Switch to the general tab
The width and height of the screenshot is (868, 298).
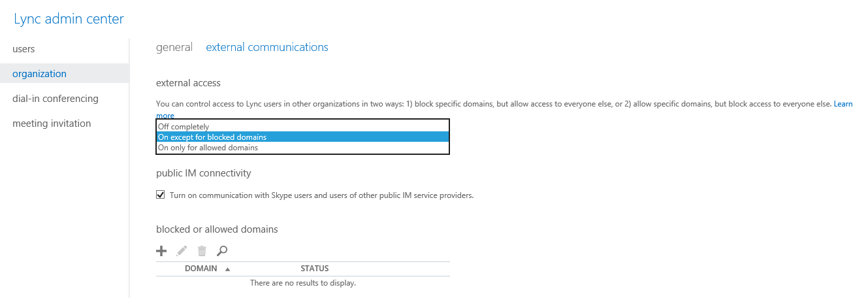click(174, 47)
